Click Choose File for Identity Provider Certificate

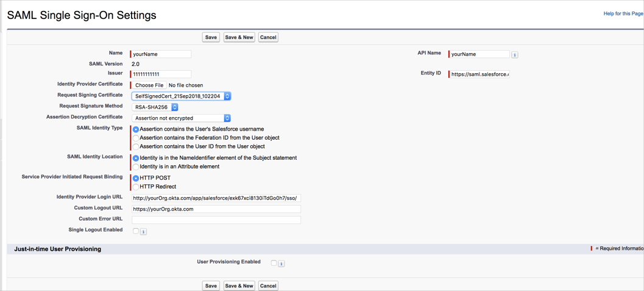click(x=149, y=85)
